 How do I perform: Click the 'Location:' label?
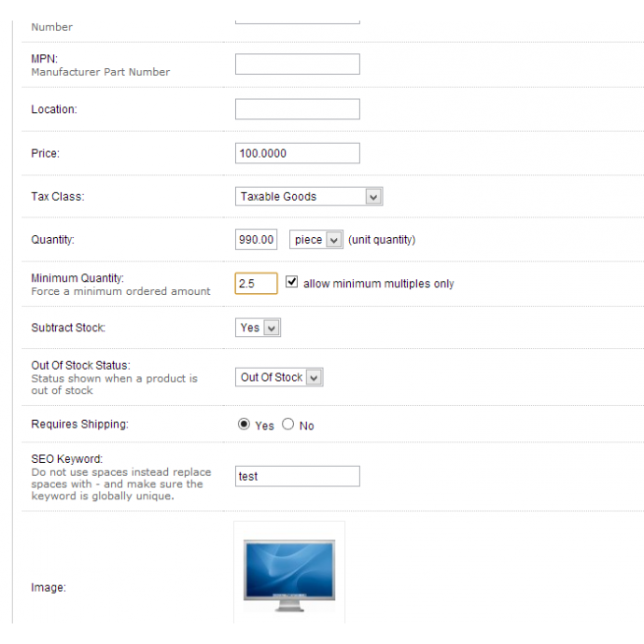[54, 109]
